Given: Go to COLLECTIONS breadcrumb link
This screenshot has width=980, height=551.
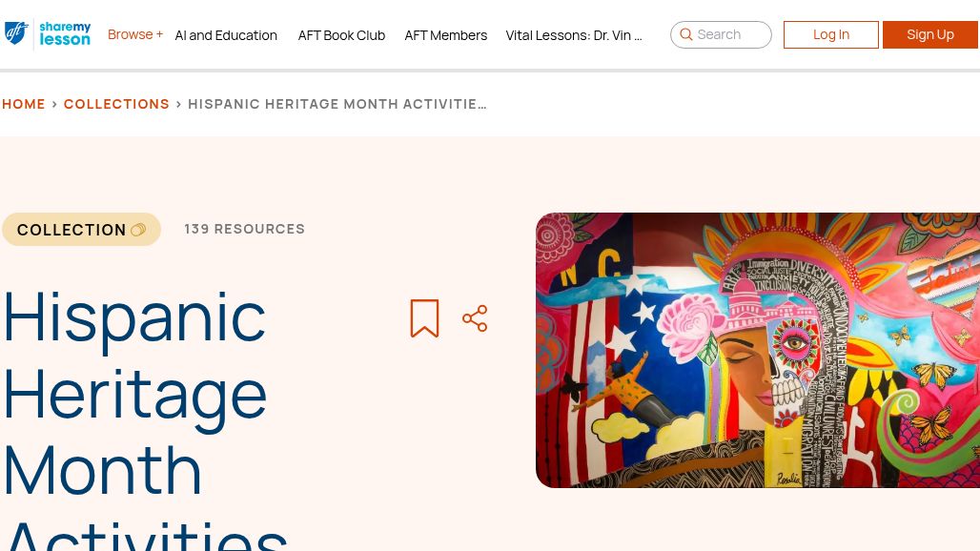Looking at the screenshot, I should pyautogui.click(x=116, y=104).
